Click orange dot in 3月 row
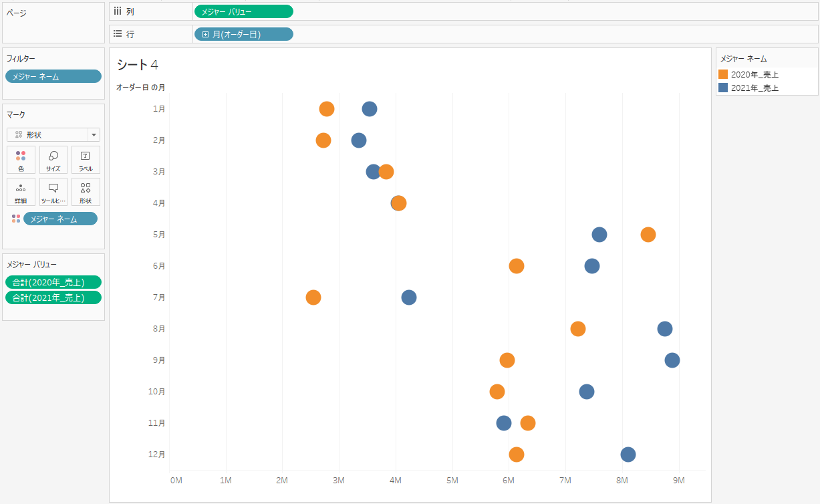The image size is (820, 504). pyautogui.click(x=386, y=172)
